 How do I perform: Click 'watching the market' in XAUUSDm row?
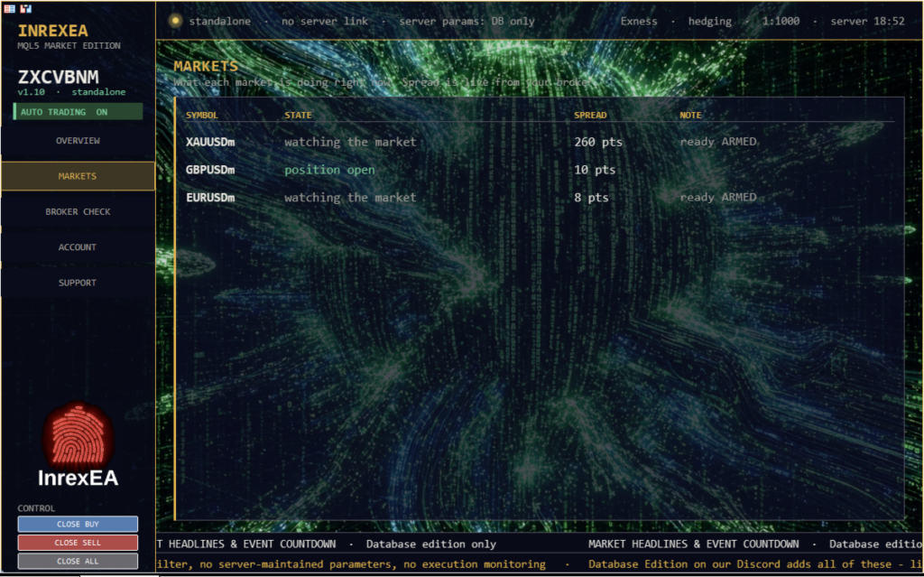(x=350, y=142)
